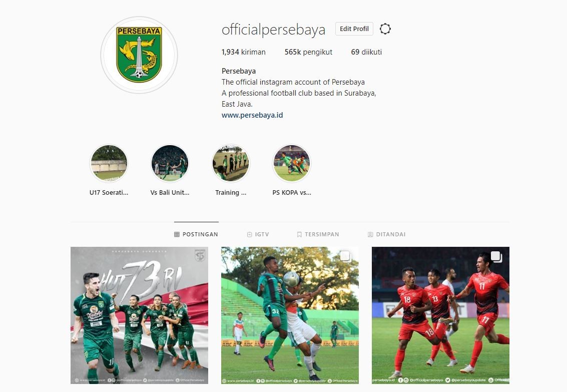Switch to the DITANDAI tab
Viewport: 567px width, 392px height.
click(x=386, y=234)
